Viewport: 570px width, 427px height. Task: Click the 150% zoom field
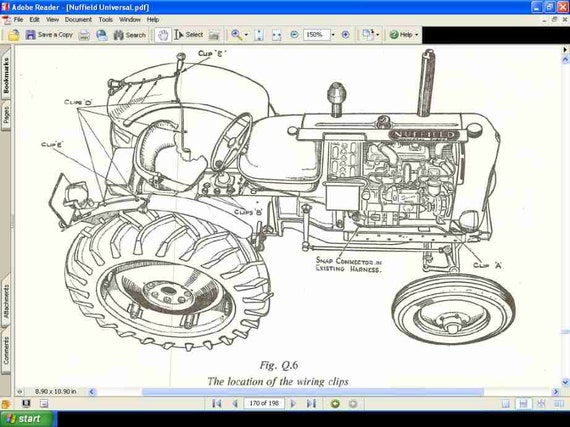point(316,35)
